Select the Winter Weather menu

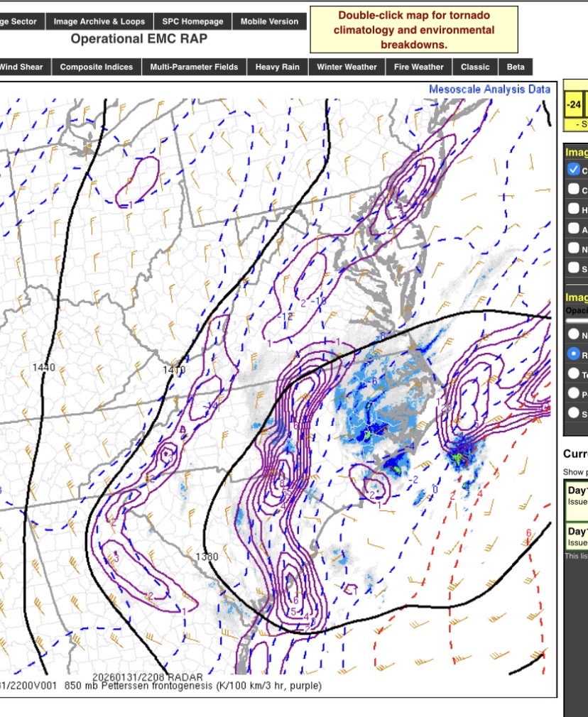pyautogui.click(x=347, y=67)
